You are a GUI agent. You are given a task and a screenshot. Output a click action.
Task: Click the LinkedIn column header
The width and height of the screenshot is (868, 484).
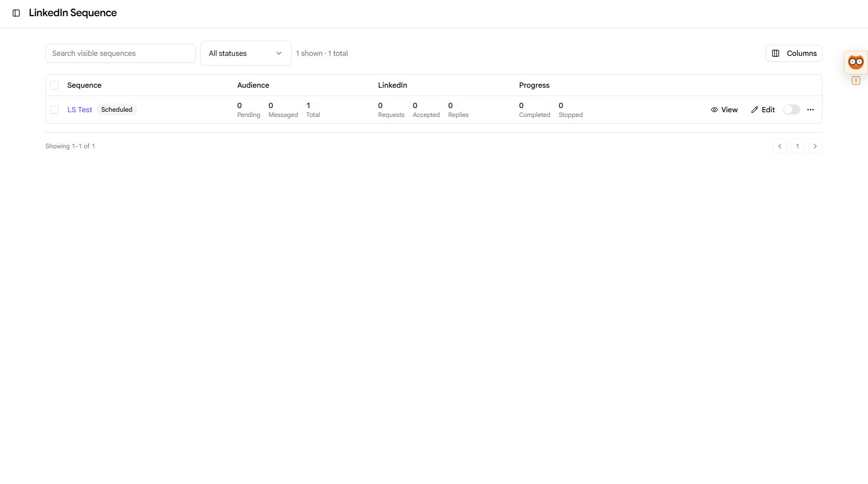[393, 85]
